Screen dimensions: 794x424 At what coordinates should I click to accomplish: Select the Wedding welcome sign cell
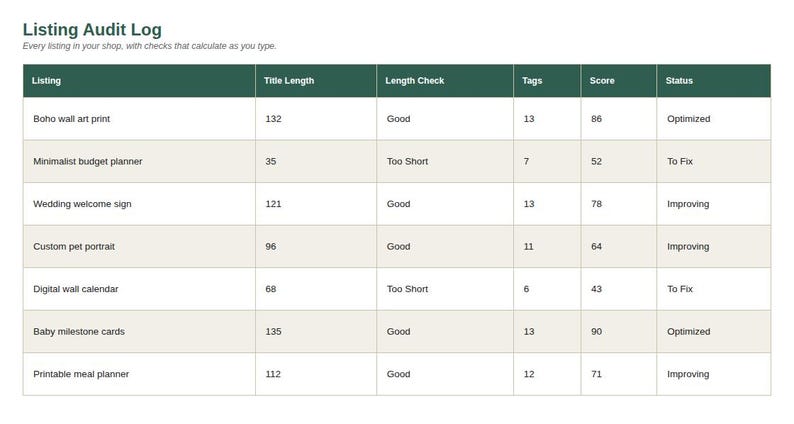click(x=139, y=204)
